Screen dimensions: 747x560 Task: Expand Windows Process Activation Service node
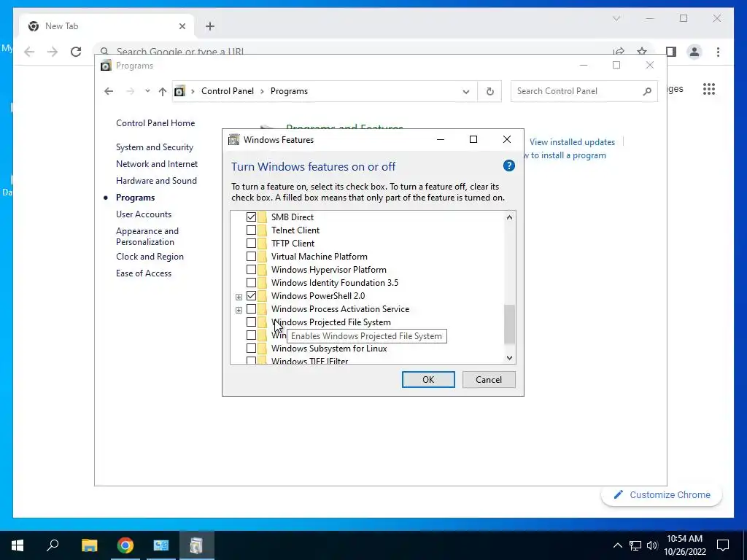(x=239, y=310)
